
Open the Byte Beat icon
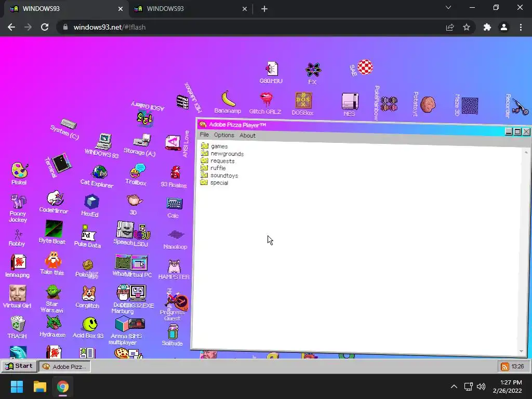(x=54, y=229)
